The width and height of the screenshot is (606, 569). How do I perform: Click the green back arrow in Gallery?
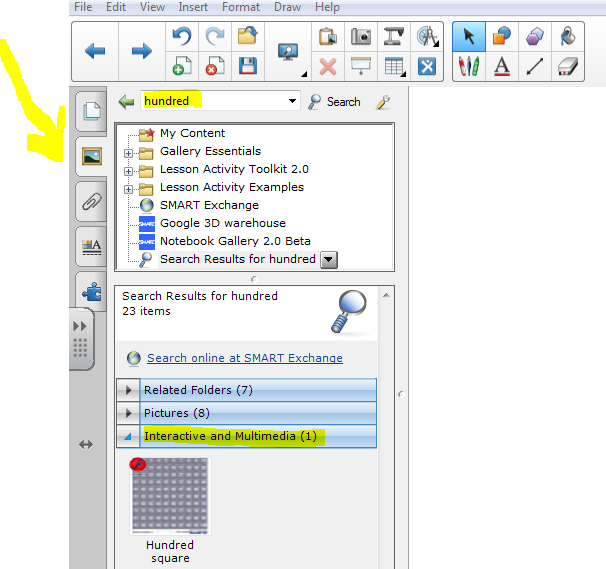(x=126, y=102)
